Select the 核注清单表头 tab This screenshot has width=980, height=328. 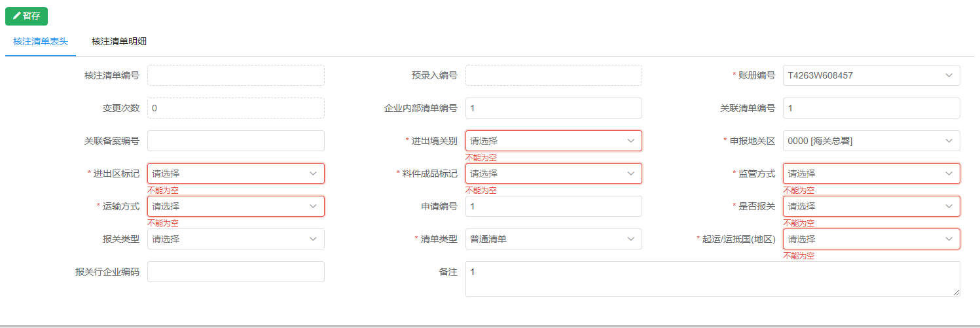41,41
